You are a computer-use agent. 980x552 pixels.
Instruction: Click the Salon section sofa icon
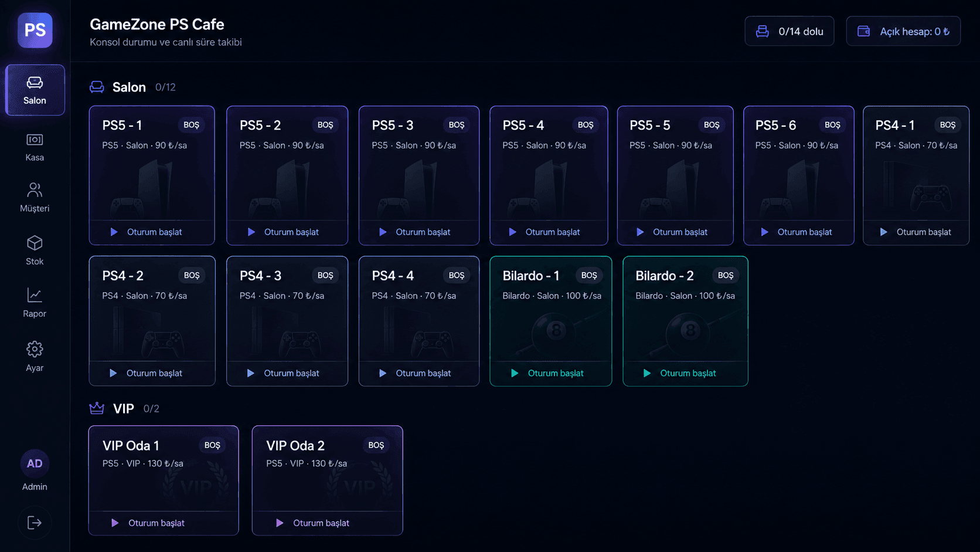[x=97, y=87]
